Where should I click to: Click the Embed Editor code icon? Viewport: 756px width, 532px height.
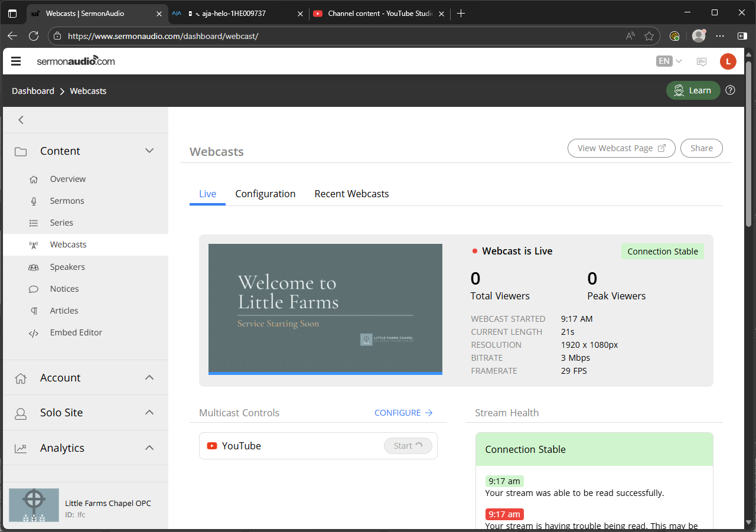tap(34, 333)
